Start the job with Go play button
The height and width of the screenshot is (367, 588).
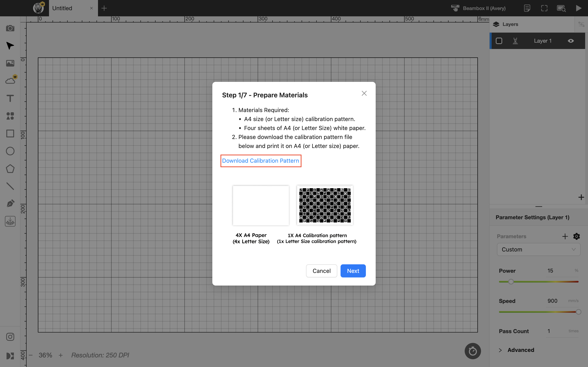(579, 8)
